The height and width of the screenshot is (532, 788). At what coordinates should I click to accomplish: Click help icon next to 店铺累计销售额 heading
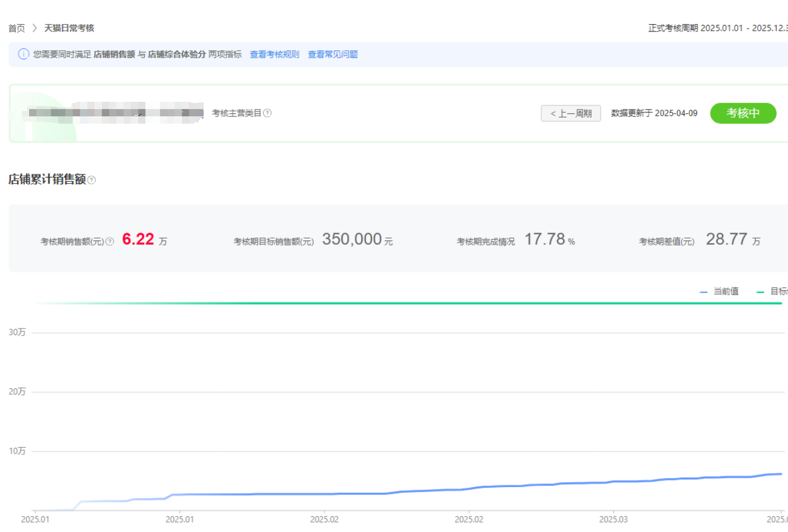pyautogui.click(x=92, y=180)
